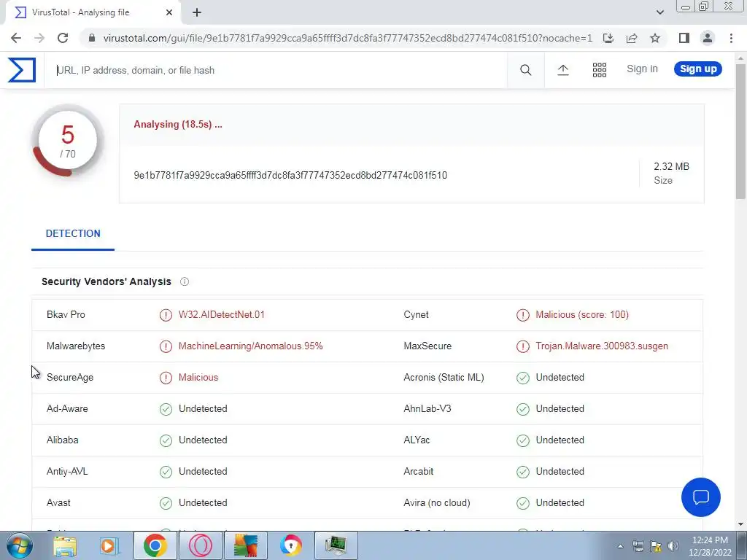The height and width of the screenshot is (560, 747).
Task: Click info icon beside Security Vendors' Analysis
Action: click(185, 281)
